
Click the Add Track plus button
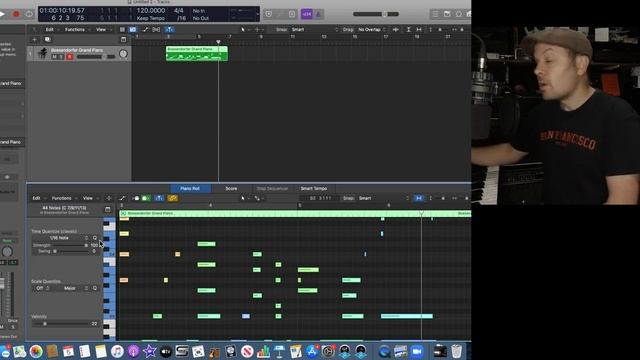click(x=34, y=40)
